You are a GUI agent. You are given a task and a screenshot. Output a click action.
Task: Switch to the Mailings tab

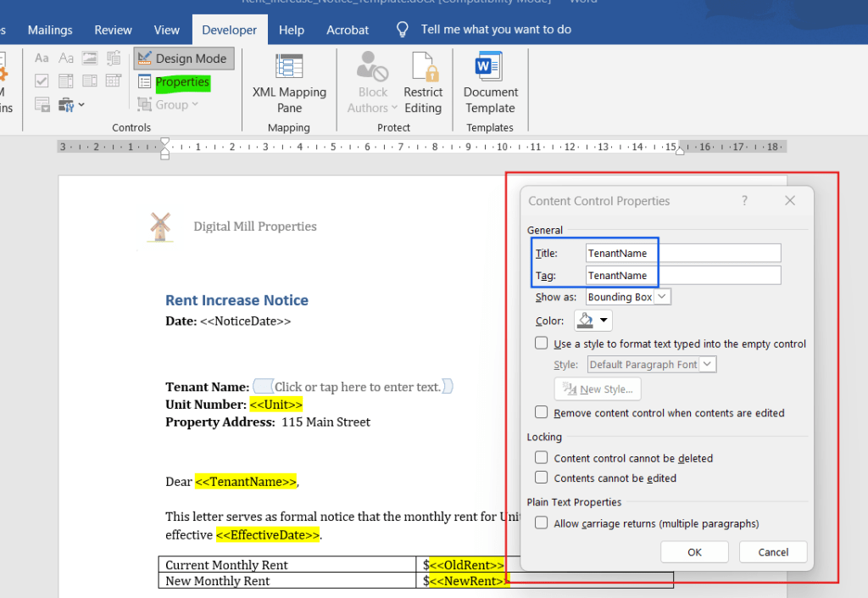(x=50, y=30)
